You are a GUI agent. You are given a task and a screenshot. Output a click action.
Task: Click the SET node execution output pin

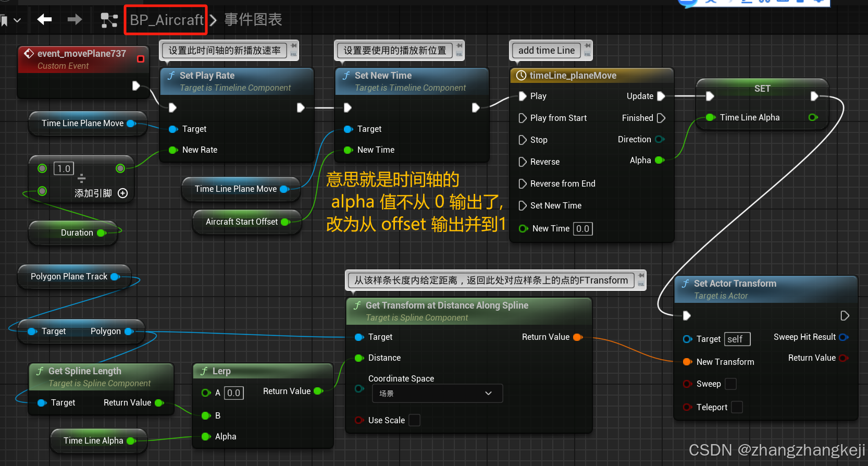pos(814,96)
